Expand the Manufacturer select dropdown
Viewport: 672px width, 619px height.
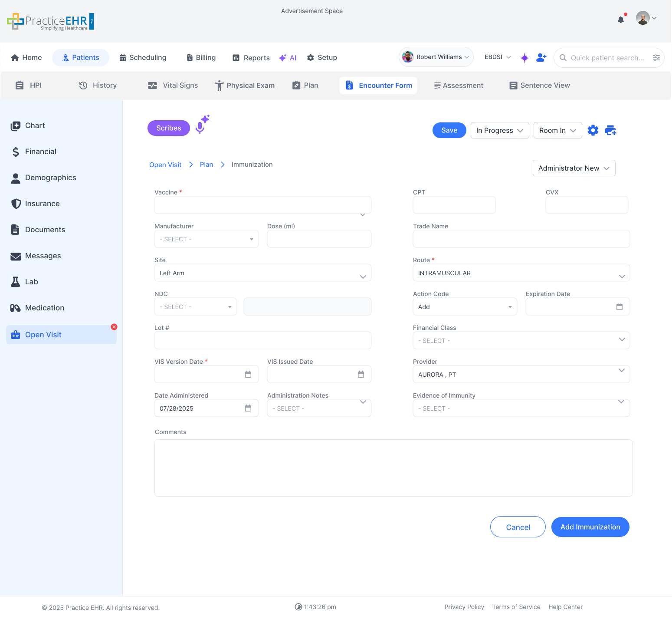click(206, 239)
